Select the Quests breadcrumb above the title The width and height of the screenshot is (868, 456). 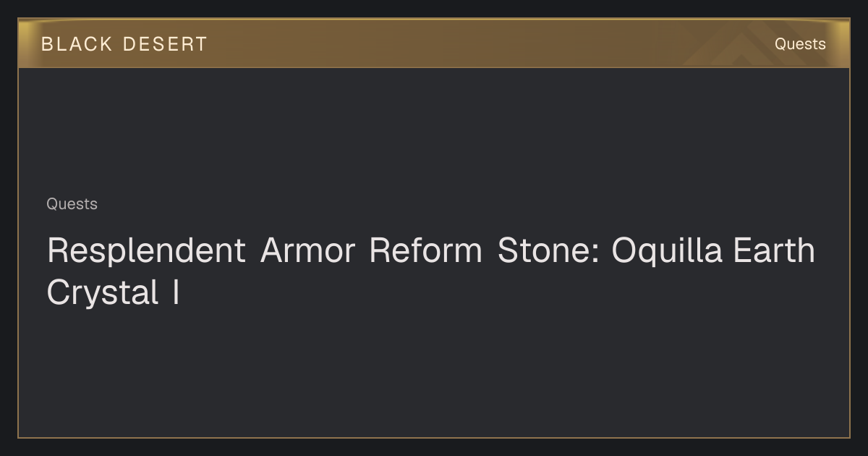tap(72, 204)
